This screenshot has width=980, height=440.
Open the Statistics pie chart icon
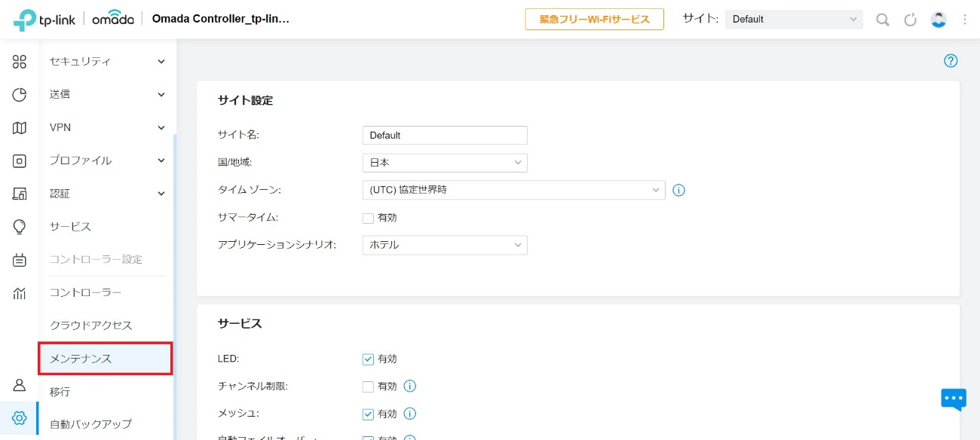point(20,95)
